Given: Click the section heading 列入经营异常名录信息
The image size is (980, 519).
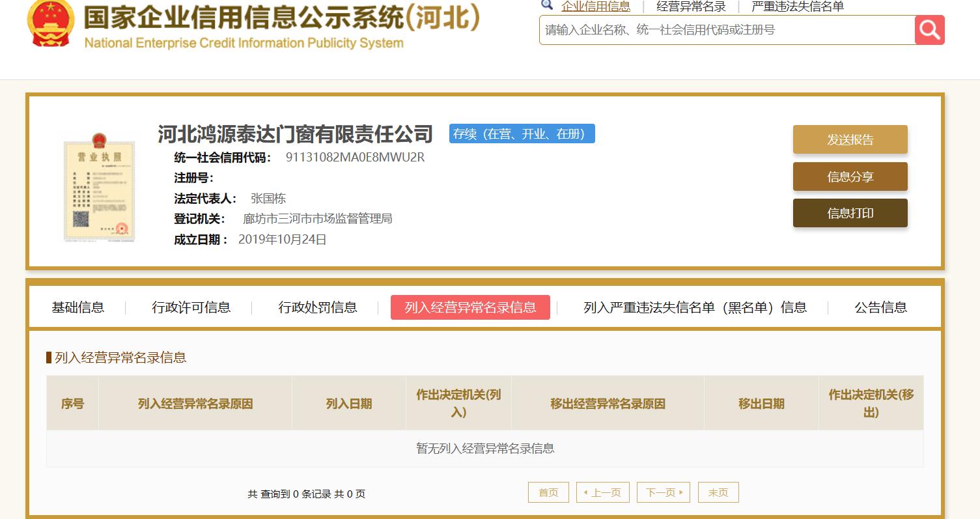Looking at the screenshot, I should (120, 358).
